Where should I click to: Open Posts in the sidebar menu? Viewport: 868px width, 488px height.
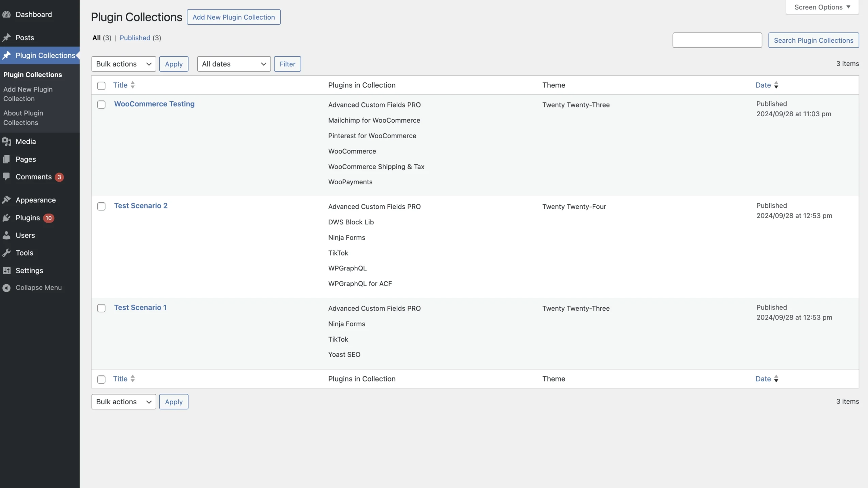click(x=25, y=38)
